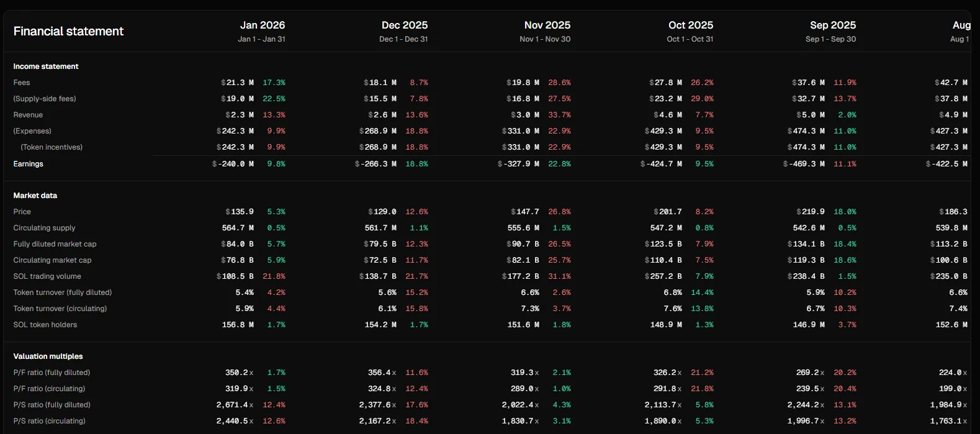Click the (Expenses) row label
Screen dimensions: 980x434
coord(32,131)
